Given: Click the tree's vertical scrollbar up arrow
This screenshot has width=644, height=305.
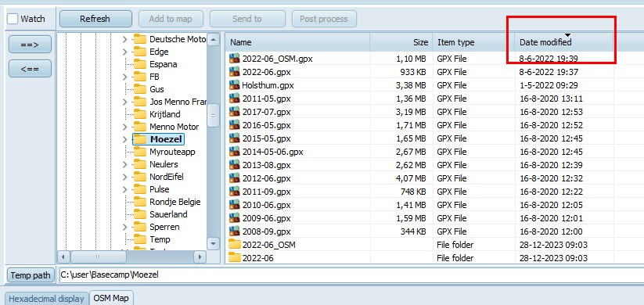Looking at the screenshot, I should (213, 40).
